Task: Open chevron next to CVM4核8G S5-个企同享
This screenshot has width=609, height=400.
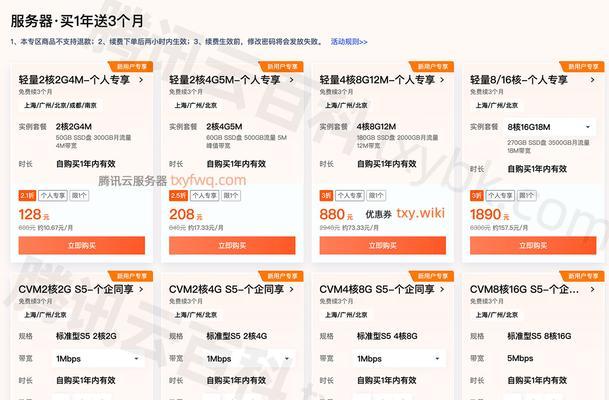Action: click(x=442, y=289)
